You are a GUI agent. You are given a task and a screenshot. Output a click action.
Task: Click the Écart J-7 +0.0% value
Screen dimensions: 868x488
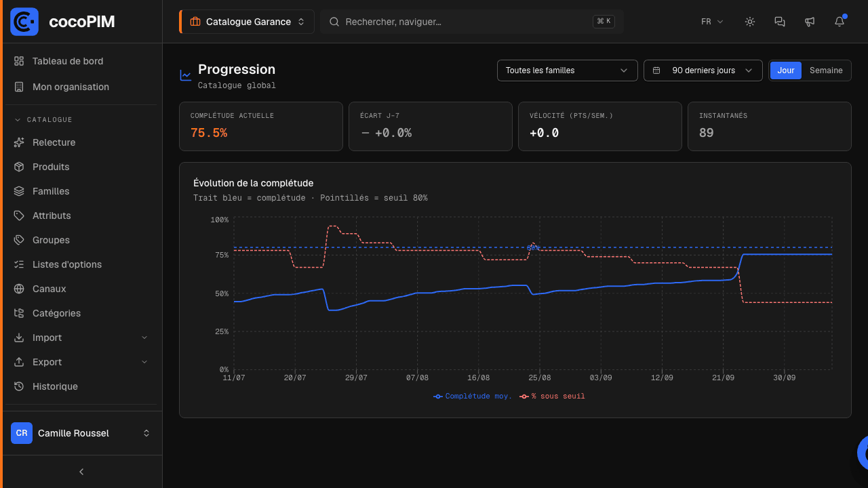[x=386, y=133]
